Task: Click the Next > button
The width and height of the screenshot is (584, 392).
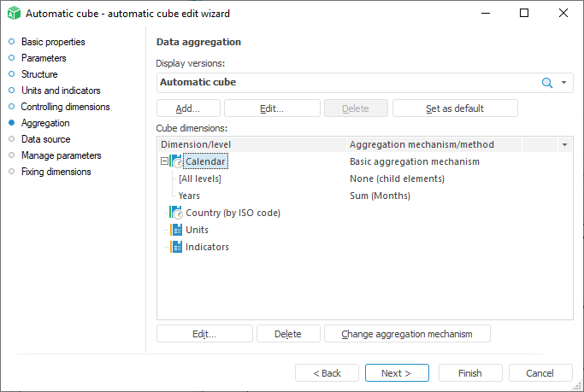Action: point(396,373)
